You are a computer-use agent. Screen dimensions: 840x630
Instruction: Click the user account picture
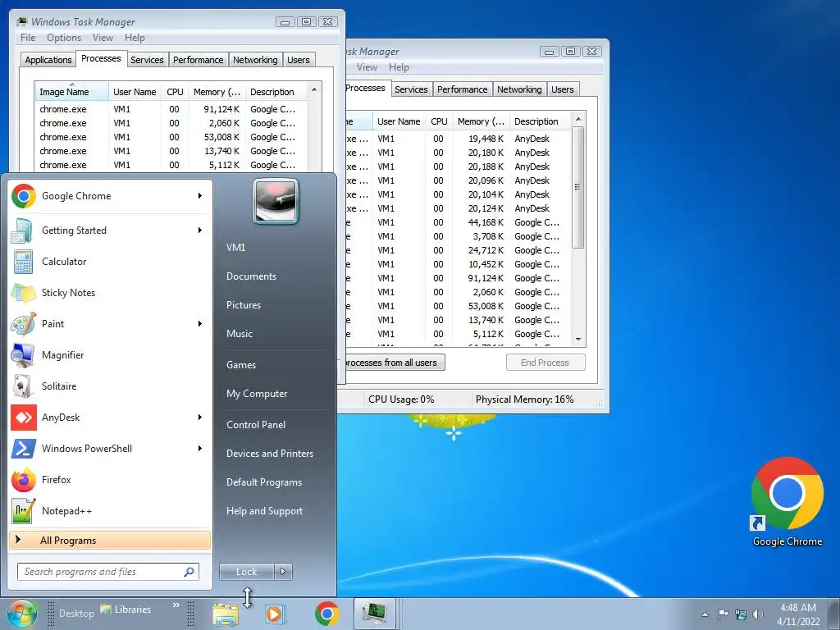276,201
